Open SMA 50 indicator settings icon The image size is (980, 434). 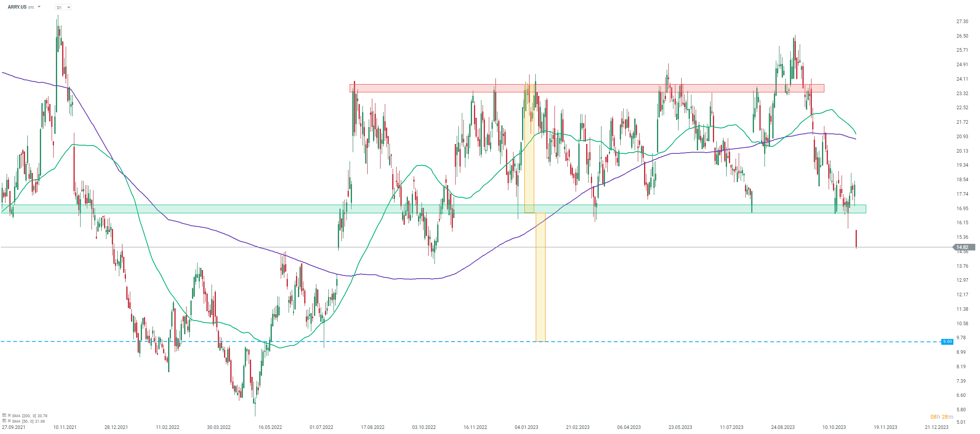pyautogui.click(x=4, y=421)
